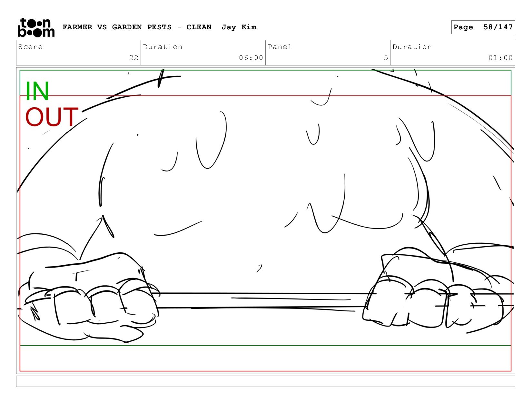The image size is (532, 411).
Task: Click the Toon Boom logo
Action: click(36, 27)
